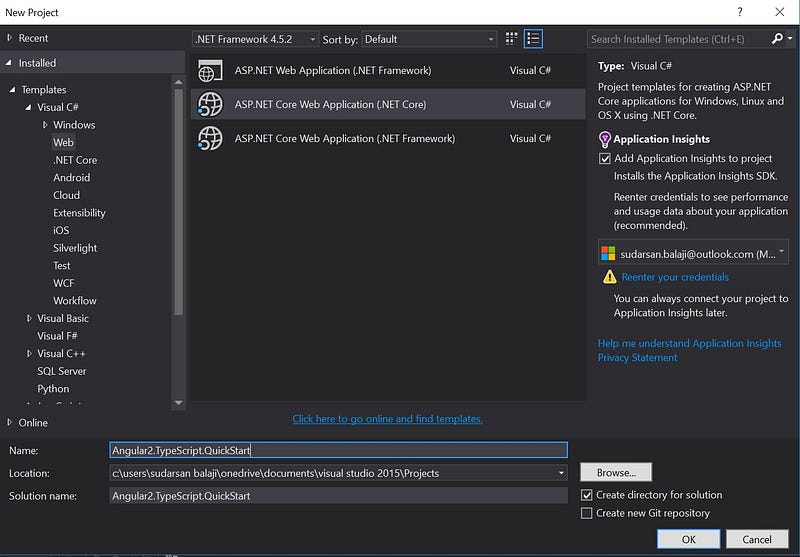Click into the project Name field
The width and height of the screenshot is (800, 557).
[338, 450]
